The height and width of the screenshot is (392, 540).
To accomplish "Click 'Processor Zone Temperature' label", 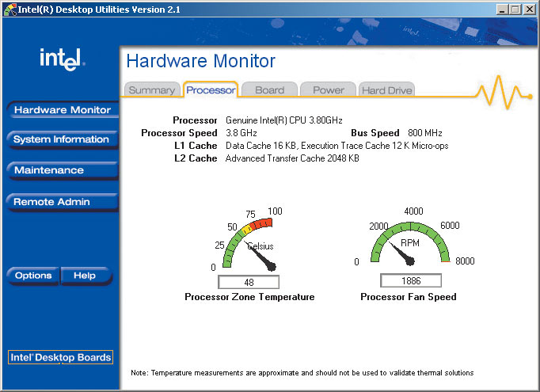I will 249,297.
